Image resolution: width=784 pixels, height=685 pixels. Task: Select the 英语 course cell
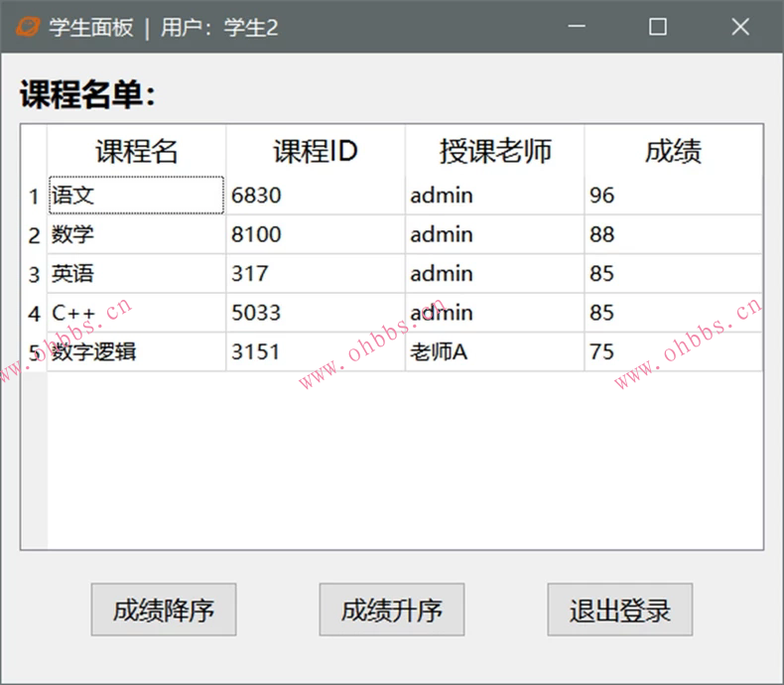point(137,274)
